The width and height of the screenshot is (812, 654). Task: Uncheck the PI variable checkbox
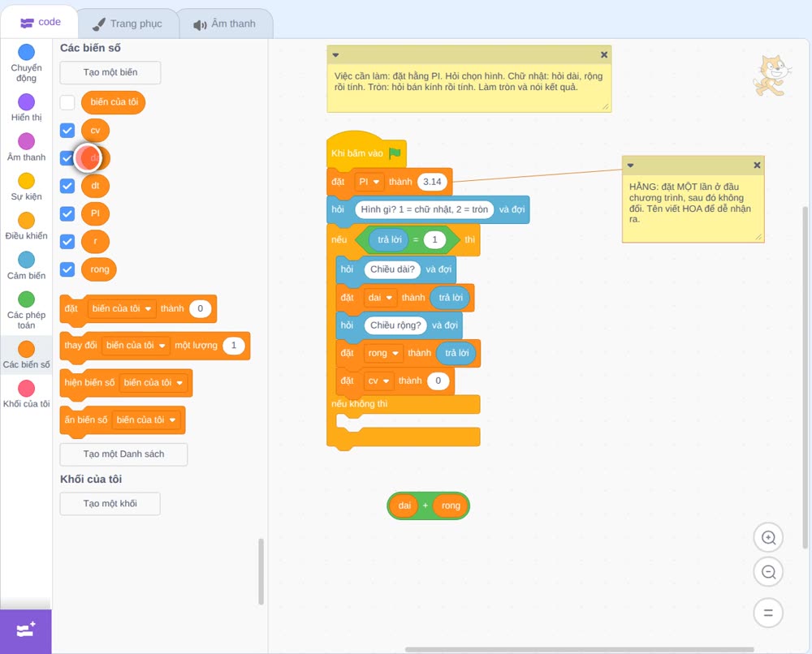tap(67, 213)
